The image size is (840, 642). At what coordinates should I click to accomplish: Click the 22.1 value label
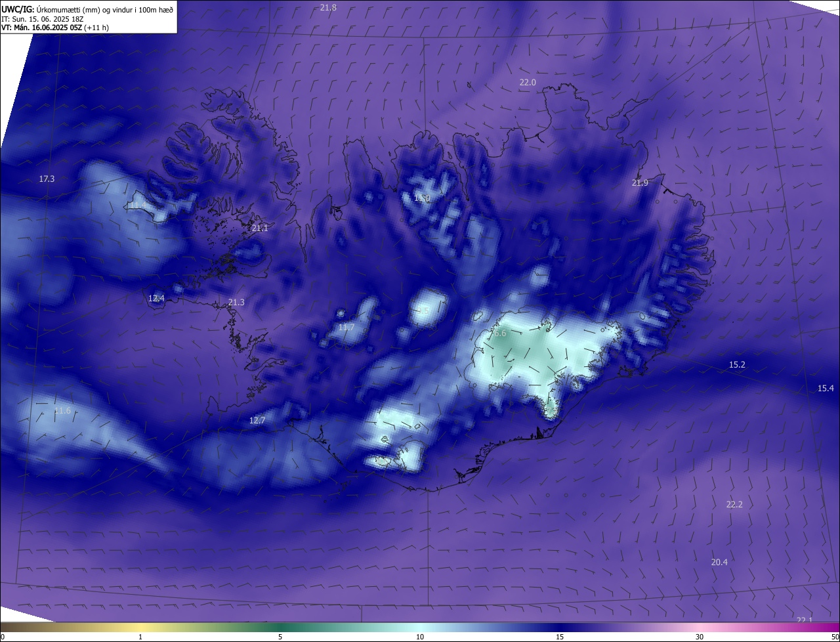coord(804,620)
